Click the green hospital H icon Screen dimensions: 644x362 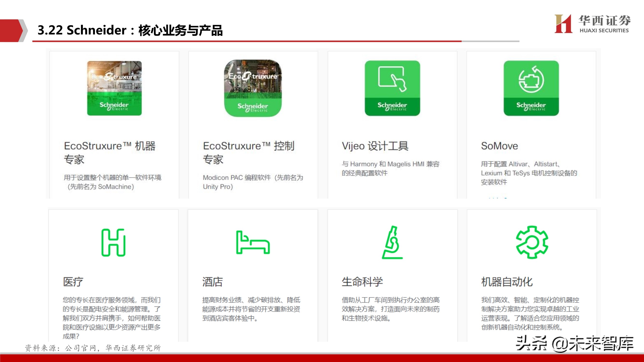click(x=114, y=243)
